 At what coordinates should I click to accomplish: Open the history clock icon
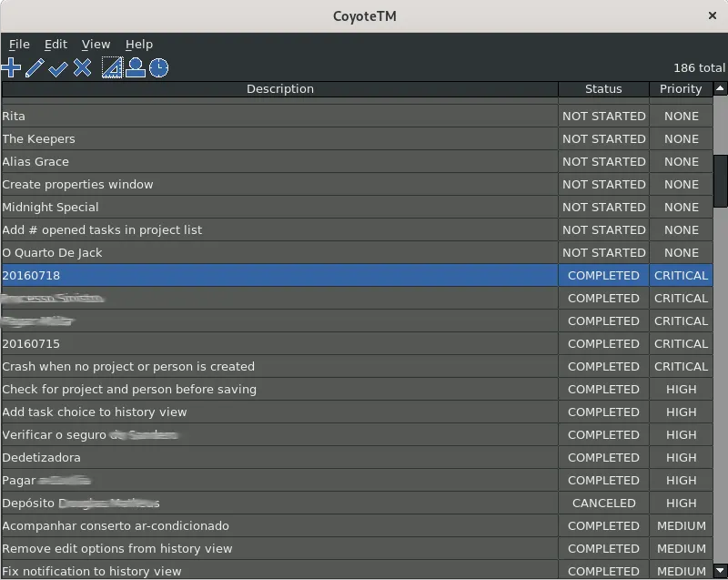[x=158, y=67]
